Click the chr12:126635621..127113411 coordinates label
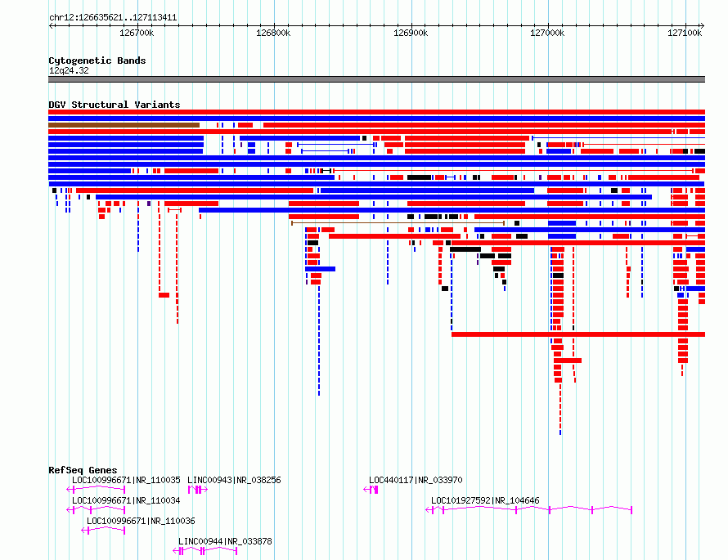This screenshot has width=728, height=560. click(113, 18)
